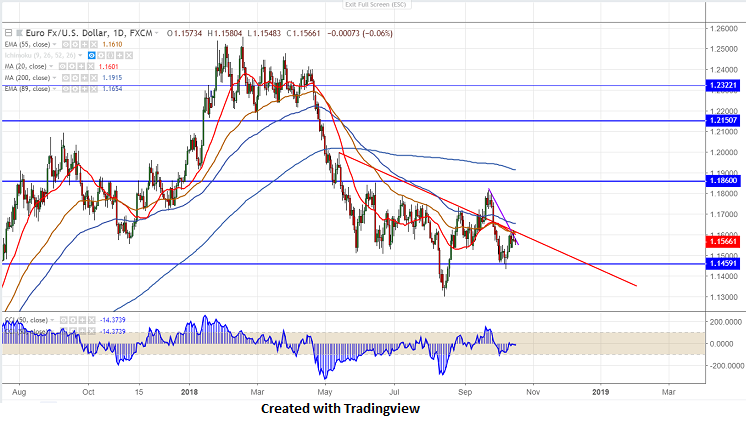Click the Ichimoku (9, 26, 52, 26) legend label
The width and height of the screenshot is (746, 428).
click(40, 56)
